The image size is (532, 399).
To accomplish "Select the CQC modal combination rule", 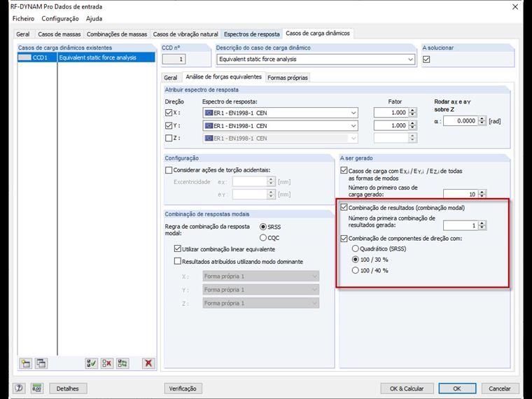I will [x=263, y=238].
